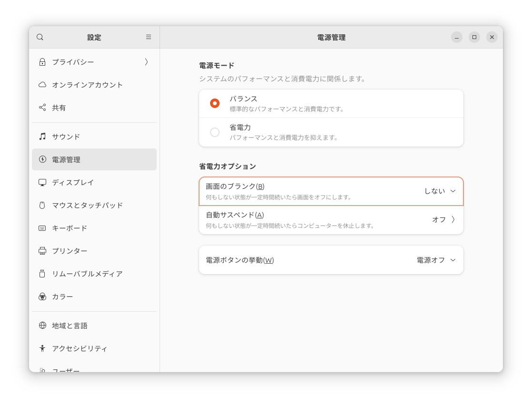The image size is (532, 404).
Task: Click the search icon in settings sidebar
Action: tap(40, 37)
